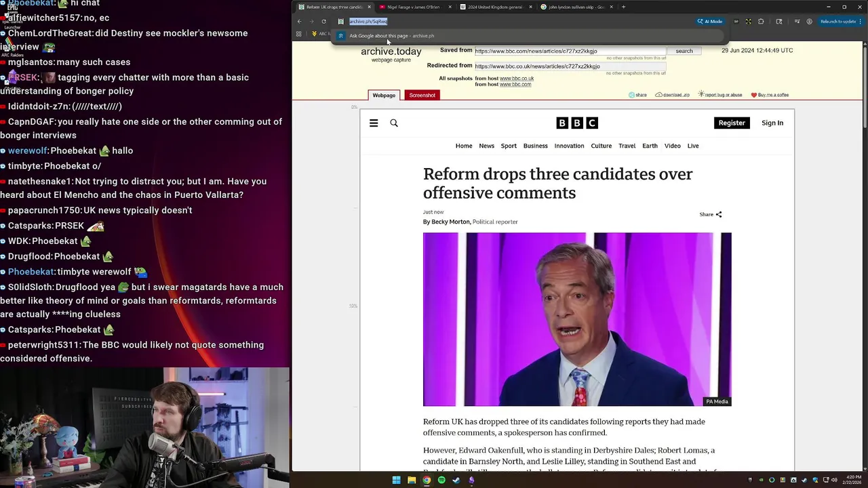Open the BBC News nav item
This screenshot has width=868, height=488.
coord(487,146)
